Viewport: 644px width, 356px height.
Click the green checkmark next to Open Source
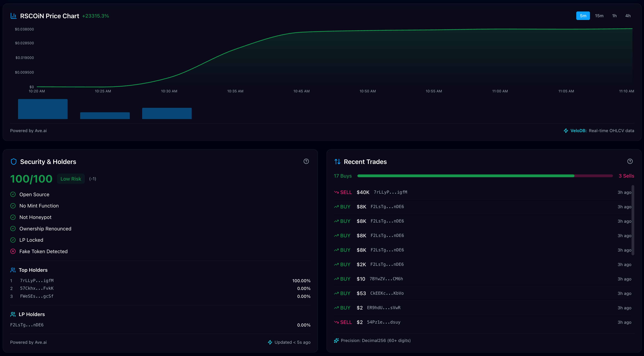coord(13,194)
